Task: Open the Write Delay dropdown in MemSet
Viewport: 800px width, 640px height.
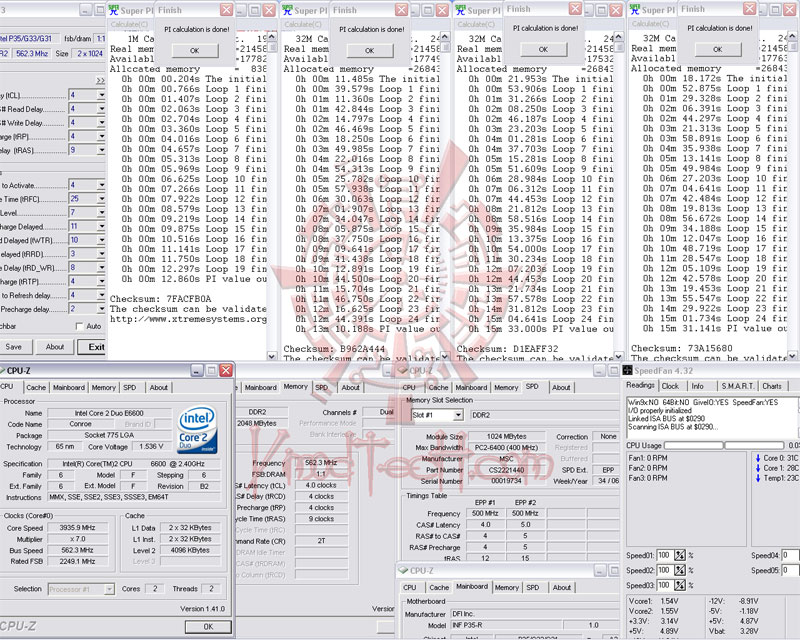Action: [101, 122]
